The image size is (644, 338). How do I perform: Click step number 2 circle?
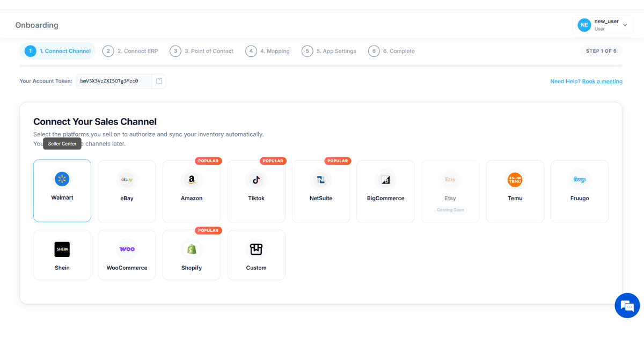click(x=108, y=51)
